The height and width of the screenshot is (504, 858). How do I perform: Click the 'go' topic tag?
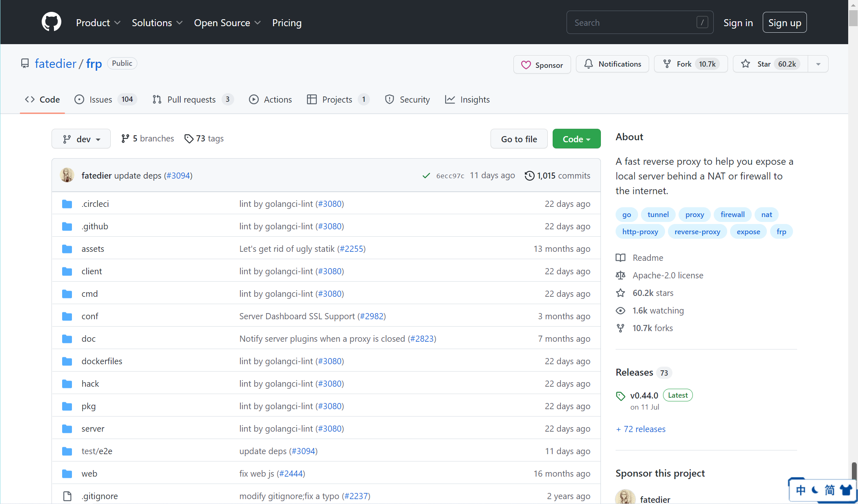(627, 215)
